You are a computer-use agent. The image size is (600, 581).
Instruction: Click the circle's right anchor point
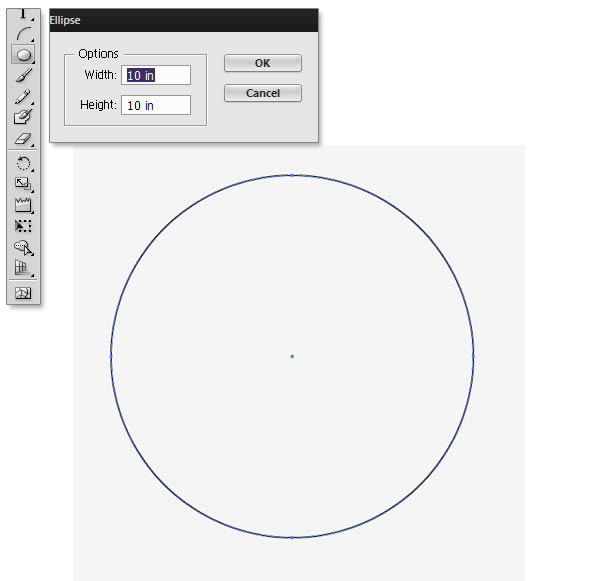pyautogui.click(x=474, y=356)
